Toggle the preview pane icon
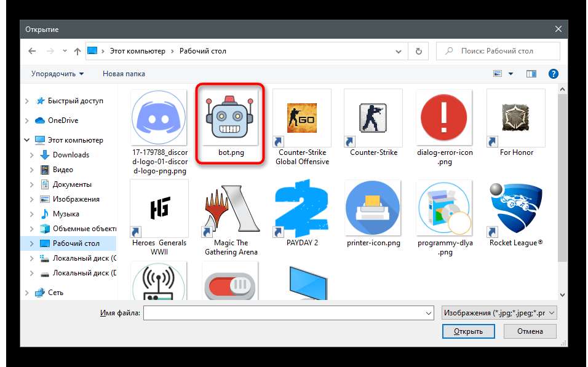The width and height of the screenshot is (588, 367). pos(531,74)
